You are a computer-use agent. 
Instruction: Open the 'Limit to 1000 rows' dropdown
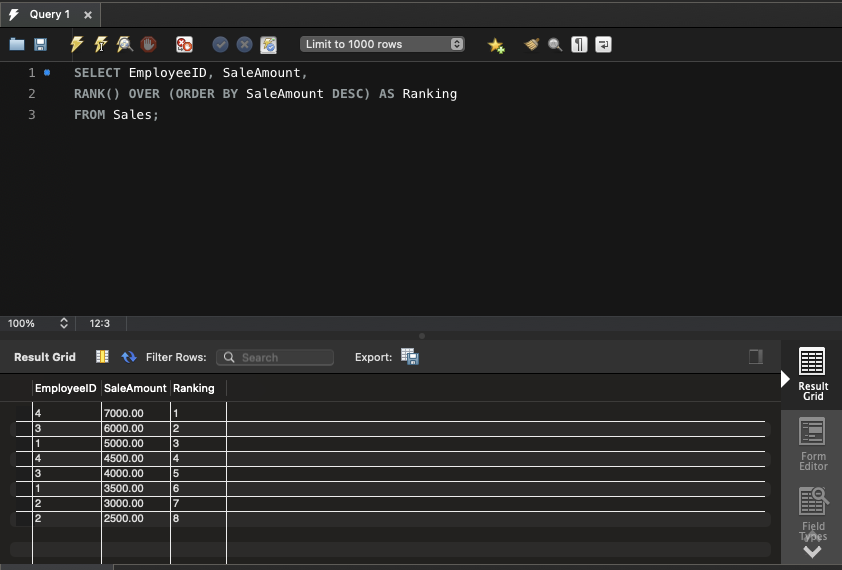pos(383,44)
